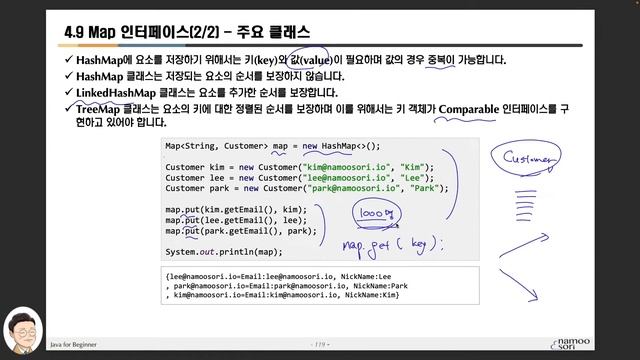640x360 pixels.
Task: Click the 'Java for Beginner' footer text
Action: point(73,345)
